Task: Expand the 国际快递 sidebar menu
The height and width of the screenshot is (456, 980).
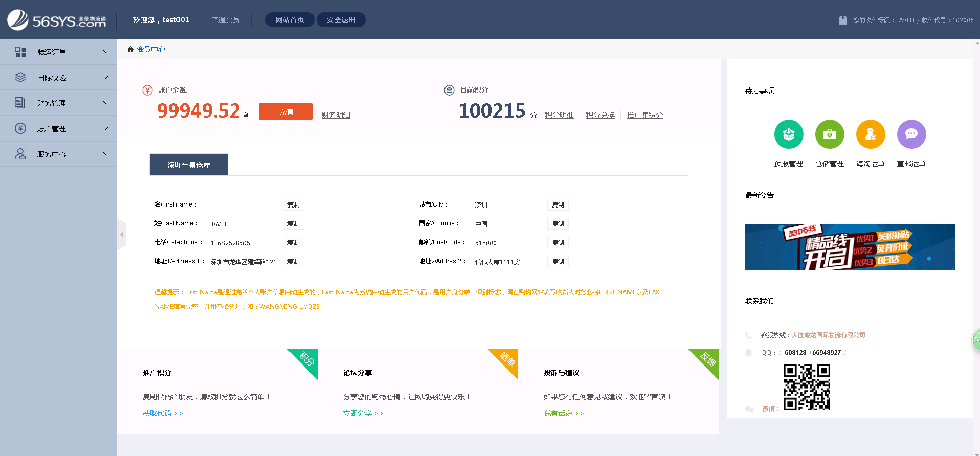Action: pos(58,78)
